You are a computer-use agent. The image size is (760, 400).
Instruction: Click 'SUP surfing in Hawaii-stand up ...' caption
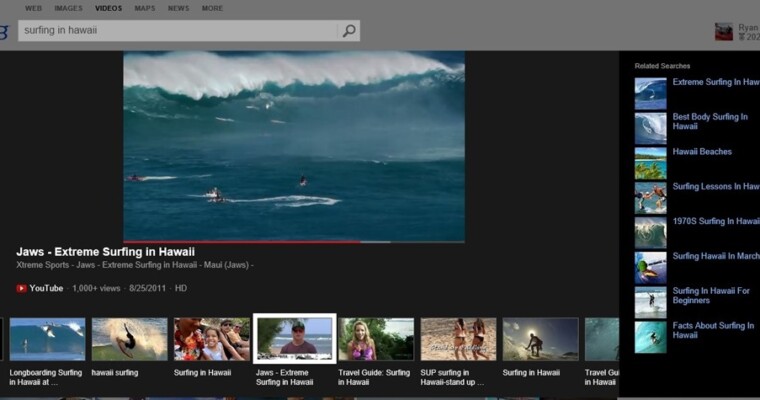[452, 377]
